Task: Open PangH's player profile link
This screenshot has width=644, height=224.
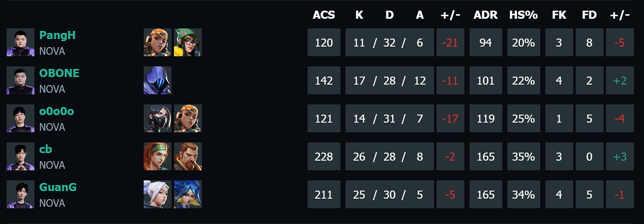Action: pos(58,35)
